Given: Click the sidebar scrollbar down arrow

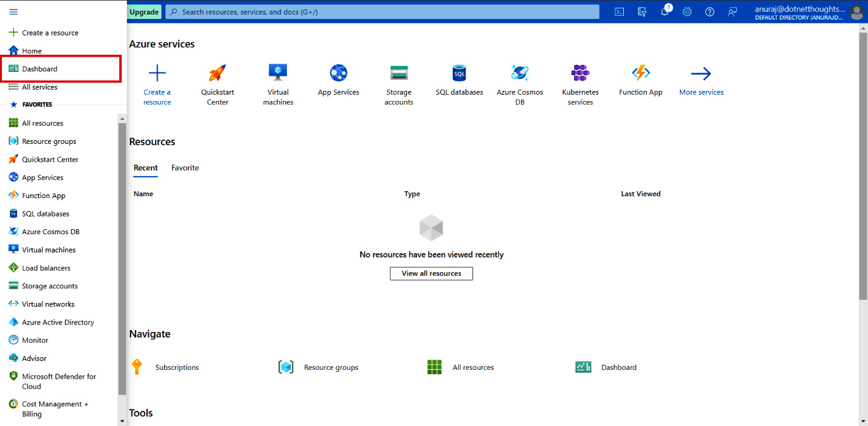Looking at the screenshot, I should tap(122, 420).
